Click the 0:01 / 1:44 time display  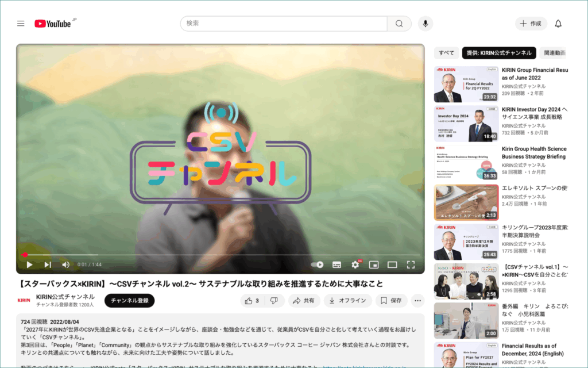[x=89, y=264]
